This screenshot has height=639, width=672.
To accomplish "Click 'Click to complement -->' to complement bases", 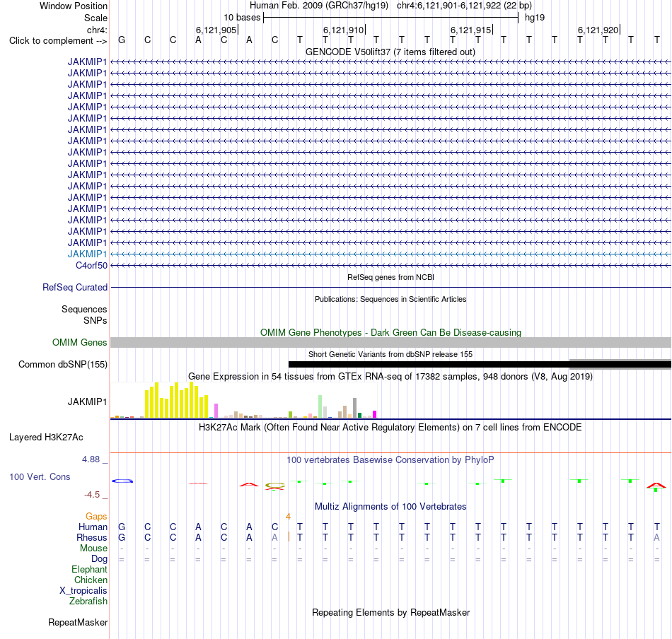I will [x=58, y=41].
